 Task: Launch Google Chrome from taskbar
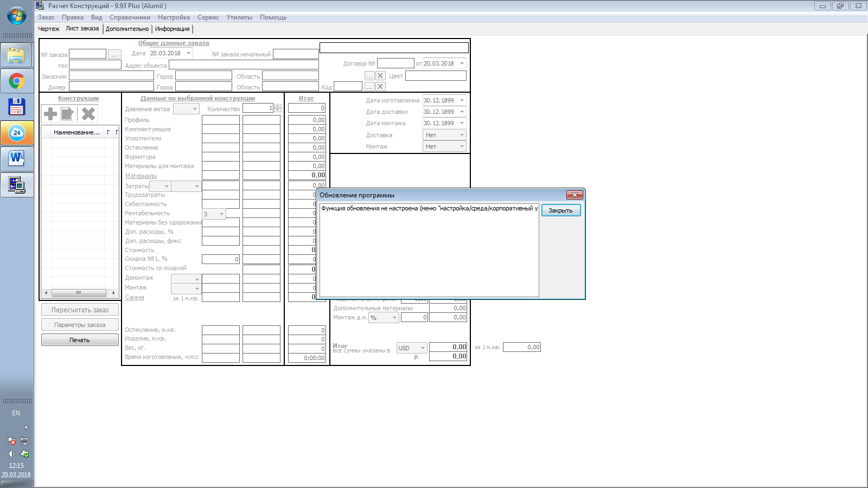(x=16, y=81)
